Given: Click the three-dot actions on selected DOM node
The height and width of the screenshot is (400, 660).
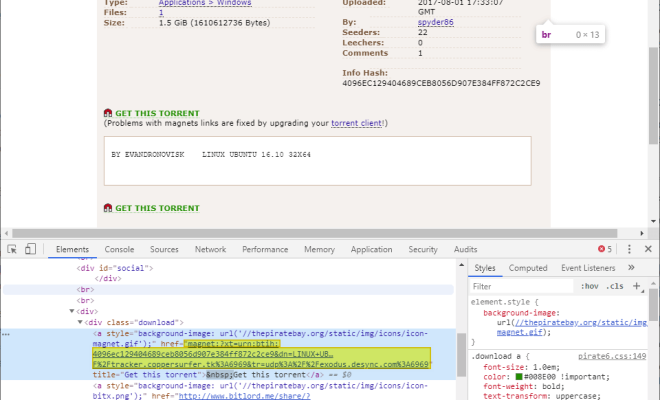Looking at the screenshot, I should (x=6, y=334).
